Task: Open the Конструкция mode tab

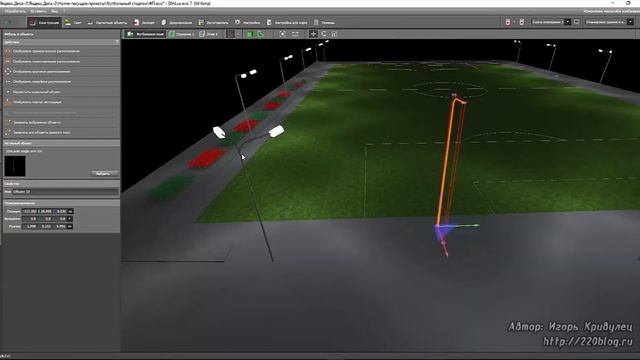Action: click(44, 22)
